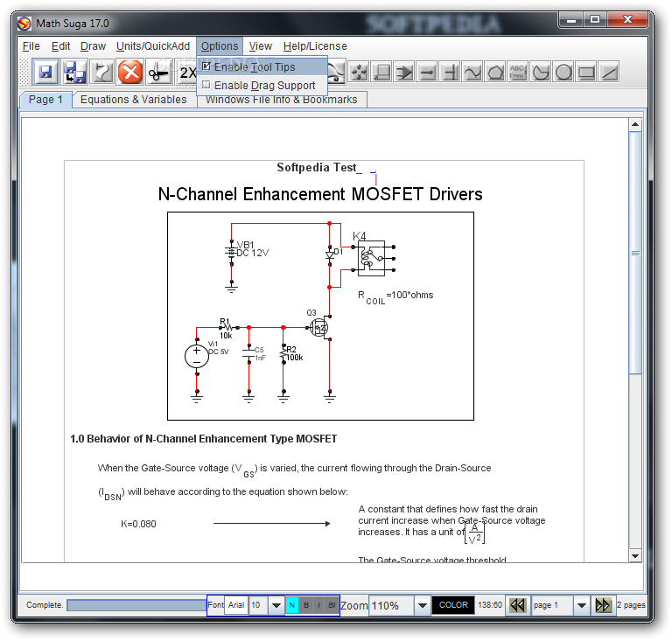This screenshot has height=641, width=672.
Task: Minimize the Math Suga window
Action: pyautogui.click(x=570, y=20)
